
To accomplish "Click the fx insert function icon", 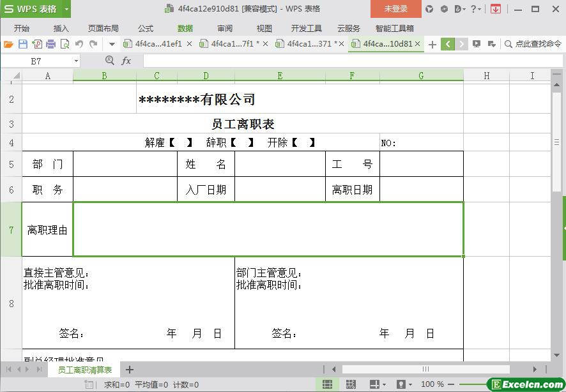I will [x=126, y=61].
